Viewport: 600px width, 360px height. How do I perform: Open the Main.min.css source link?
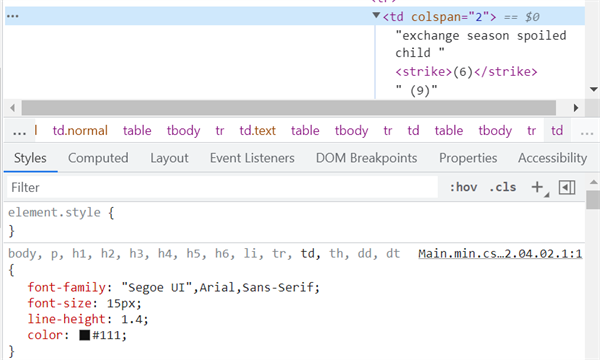pos(500,254)
